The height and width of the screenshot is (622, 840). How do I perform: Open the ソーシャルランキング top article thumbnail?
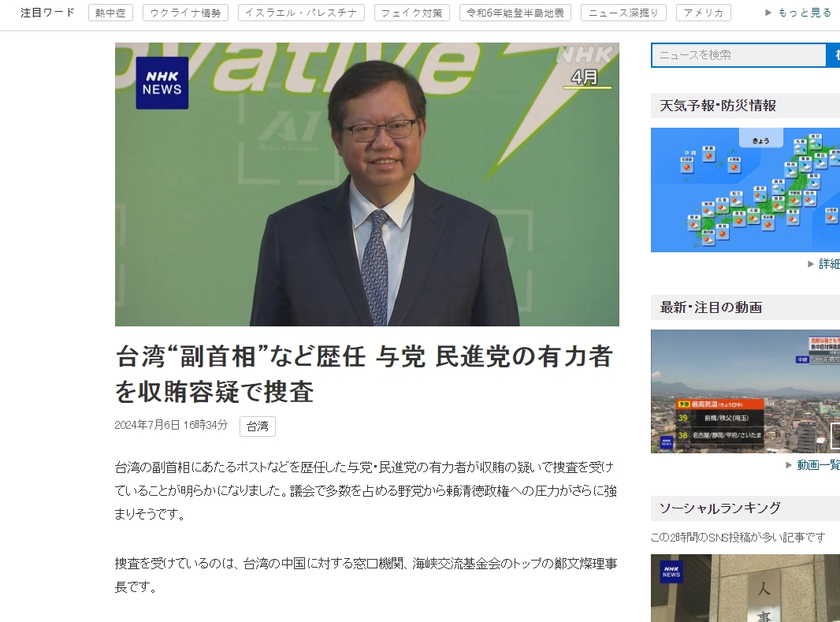coord(745,588)
